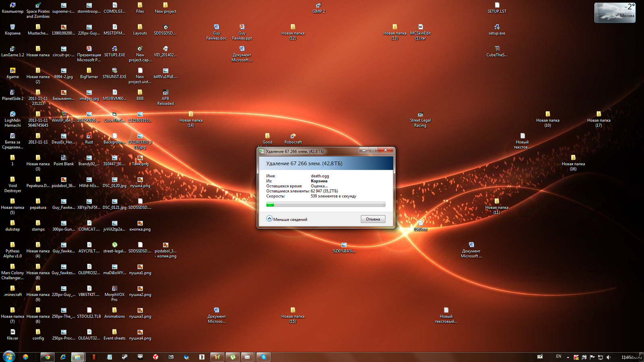Switch the EN input language indicator

click(559, 356)
